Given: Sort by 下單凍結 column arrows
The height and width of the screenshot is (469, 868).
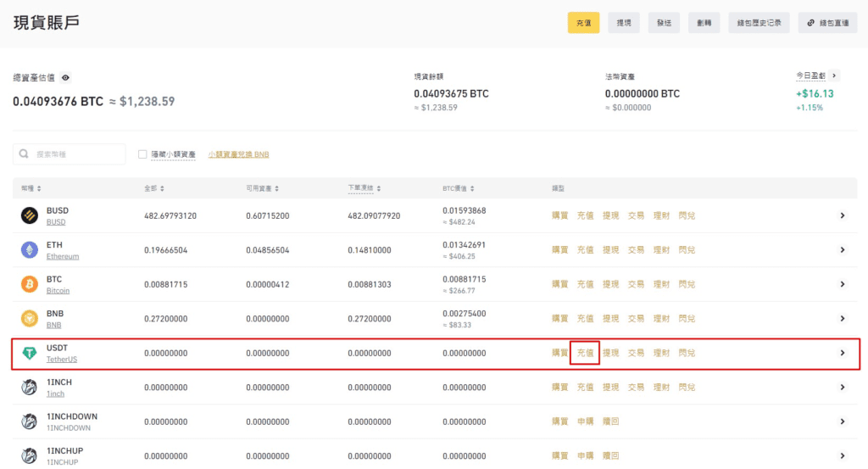Looking at the screenshot, I should [x=379, y=189].
